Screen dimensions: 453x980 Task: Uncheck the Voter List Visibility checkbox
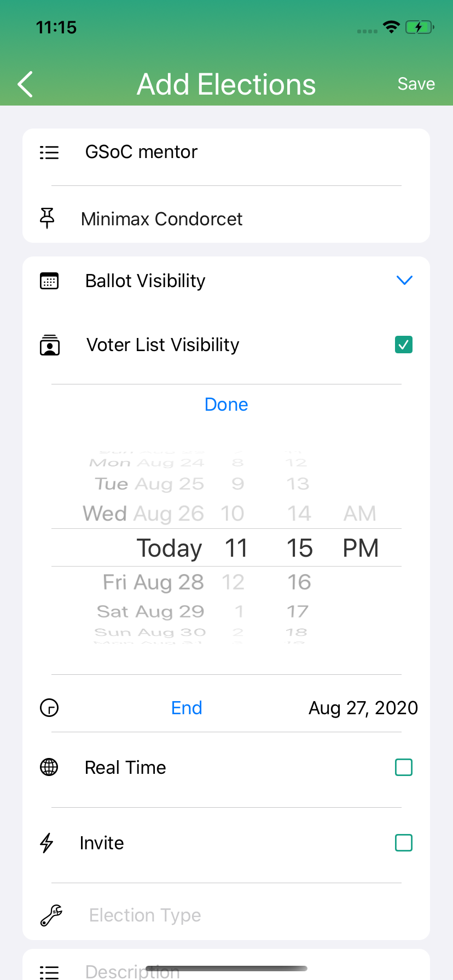[404, 345]
